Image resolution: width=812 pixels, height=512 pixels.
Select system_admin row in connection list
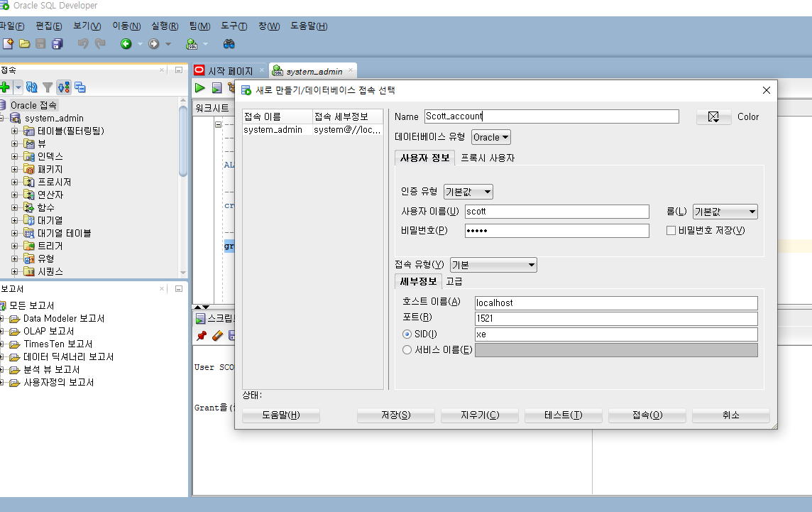313,129
